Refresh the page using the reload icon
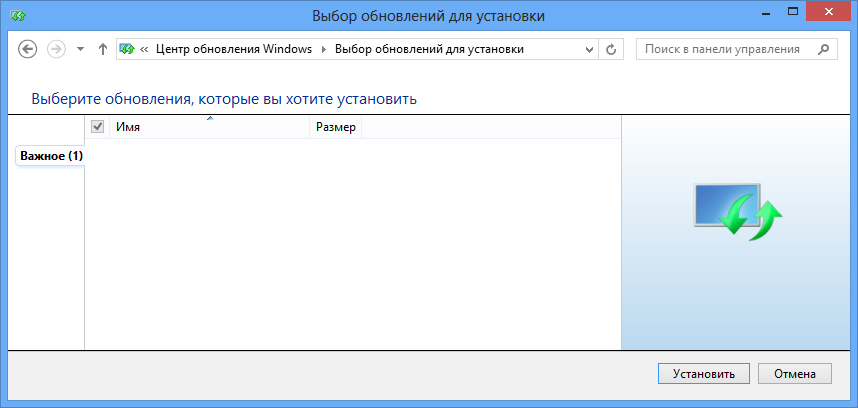 click(612, 49)
